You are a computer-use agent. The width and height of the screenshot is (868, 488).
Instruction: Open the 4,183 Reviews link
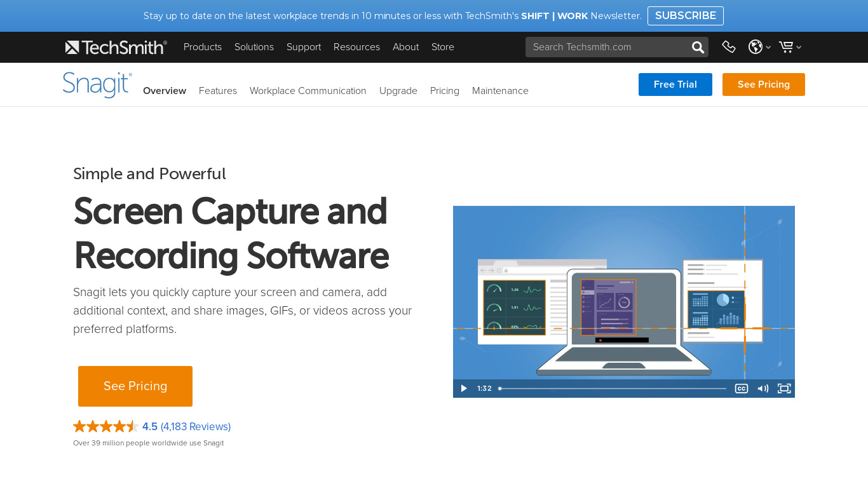(x=196, y=426)
